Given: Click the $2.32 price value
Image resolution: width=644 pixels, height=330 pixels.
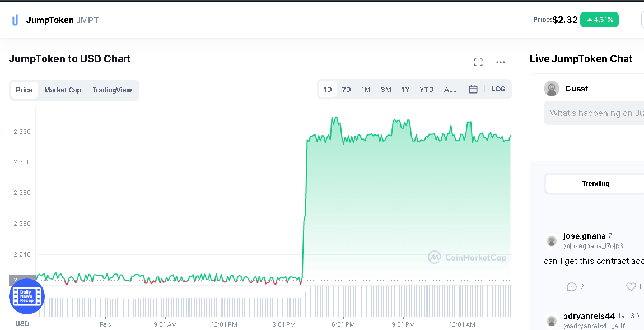Looking at the screenshot, I should (x=565, y=20).
